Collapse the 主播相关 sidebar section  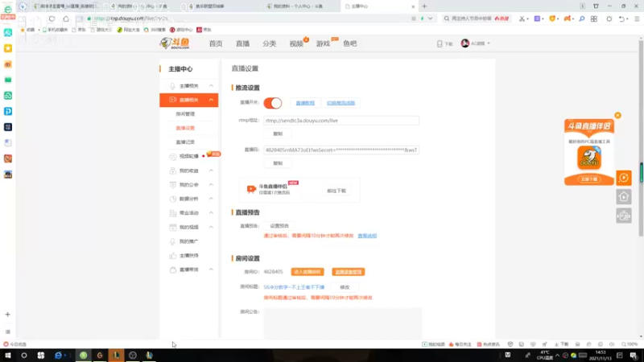pyautogui.click(x=211, y=86)
